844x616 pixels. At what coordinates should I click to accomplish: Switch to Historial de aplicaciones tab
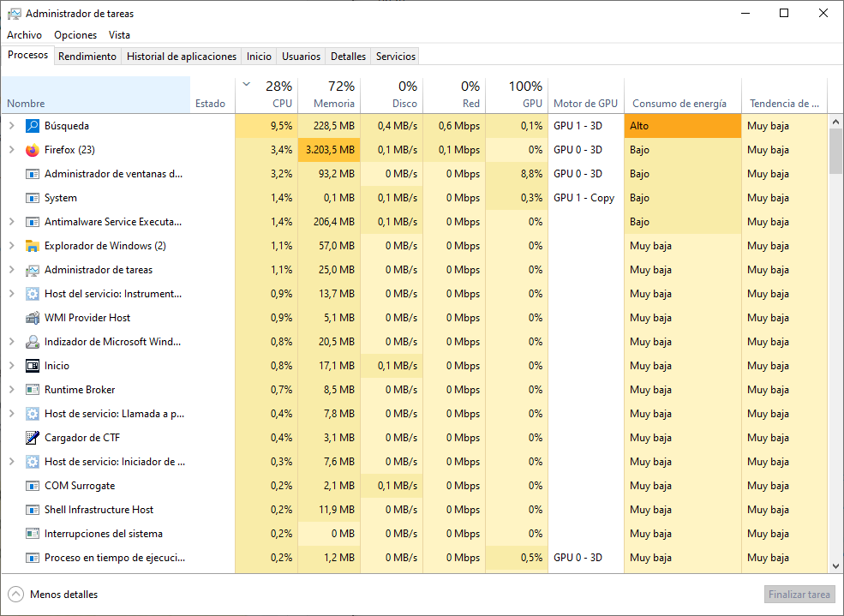182,57
